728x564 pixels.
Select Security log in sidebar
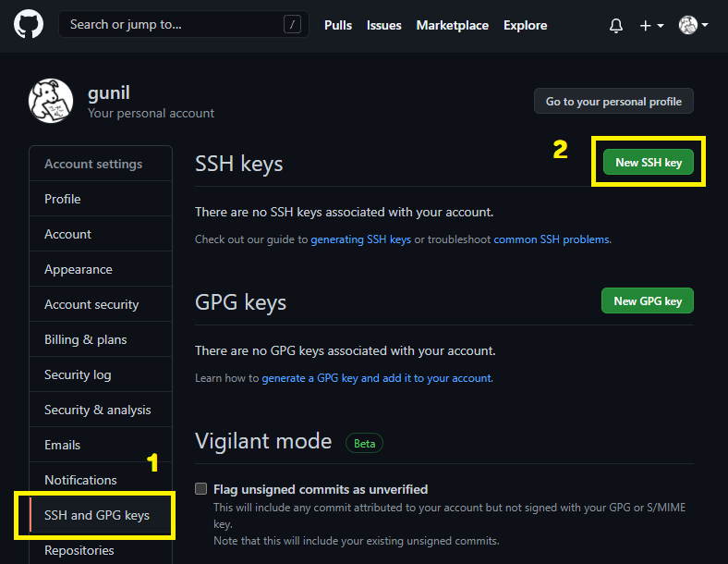[x=101, y=374]
